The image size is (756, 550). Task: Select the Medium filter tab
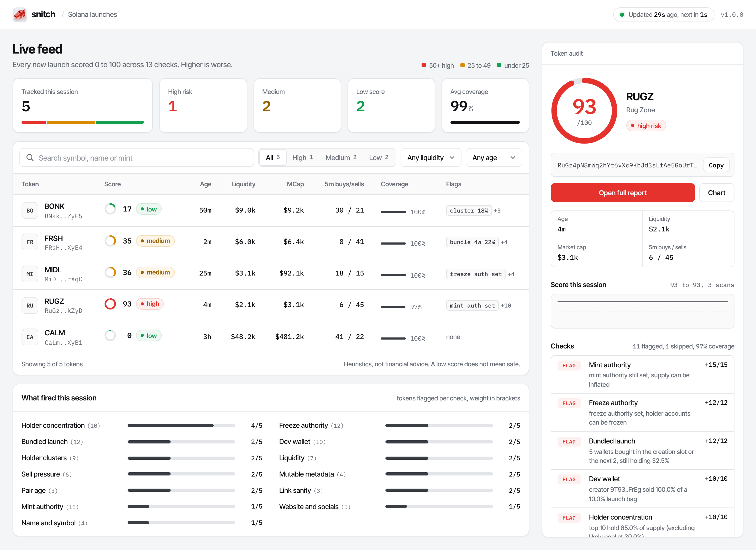[x=341, y=157]
